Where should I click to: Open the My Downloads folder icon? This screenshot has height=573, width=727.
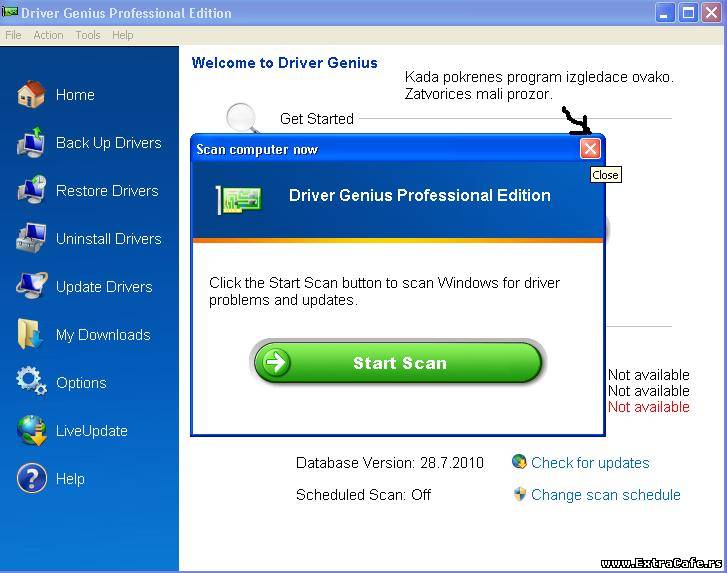(31, 335)
